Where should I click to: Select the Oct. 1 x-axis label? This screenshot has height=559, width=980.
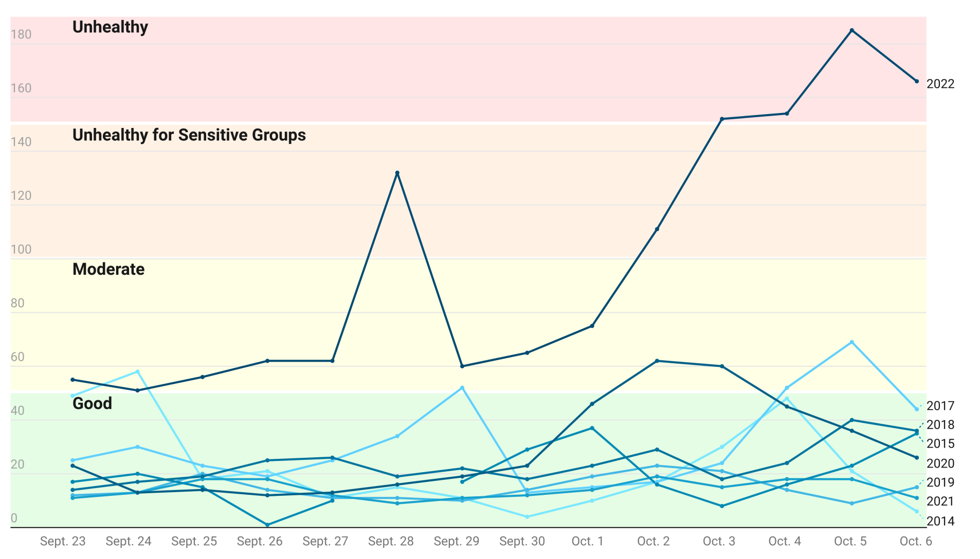click(587, 541)
